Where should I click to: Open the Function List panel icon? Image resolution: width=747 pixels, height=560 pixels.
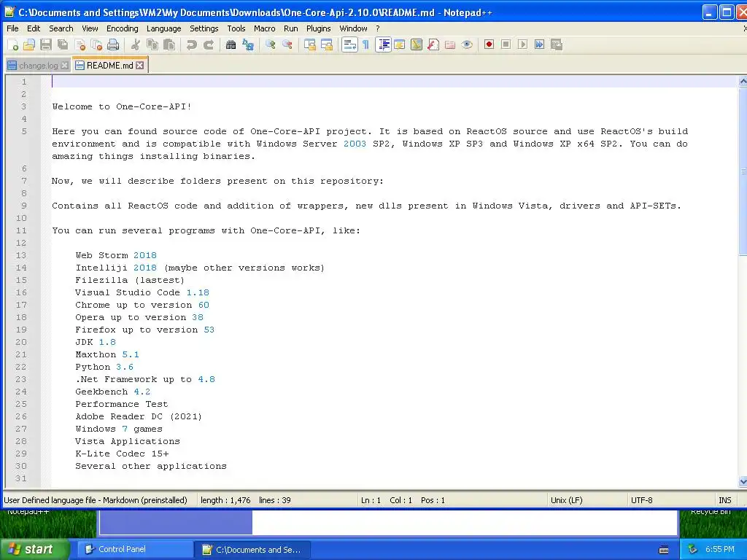(433, 44)
